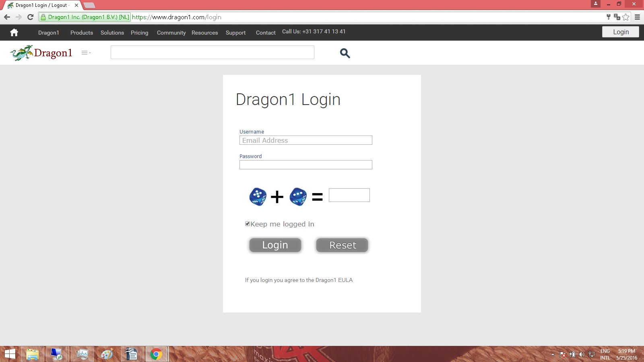644x362 pixels.
Task: Click the key icon in the address bar
Action: click(x=608, y=17)
